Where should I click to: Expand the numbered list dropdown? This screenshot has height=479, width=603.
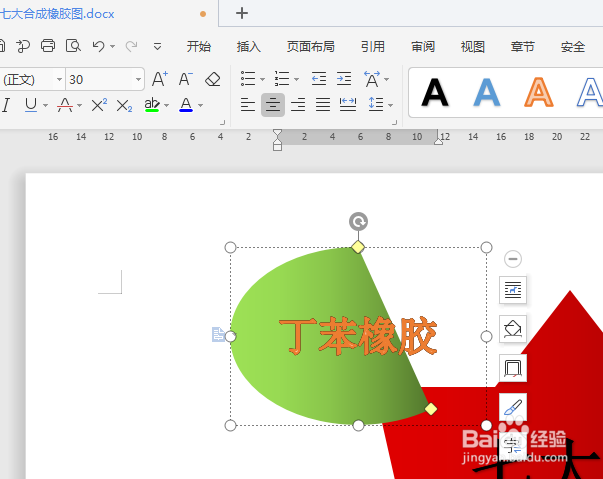tap(297, 79)
